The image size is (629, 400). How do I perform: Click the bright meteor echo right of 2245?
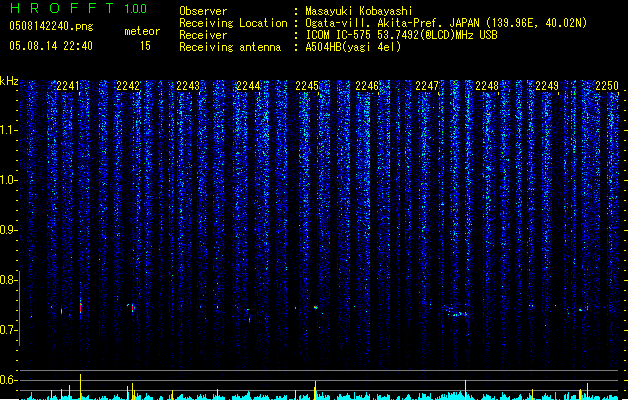(x=316, y=308)
